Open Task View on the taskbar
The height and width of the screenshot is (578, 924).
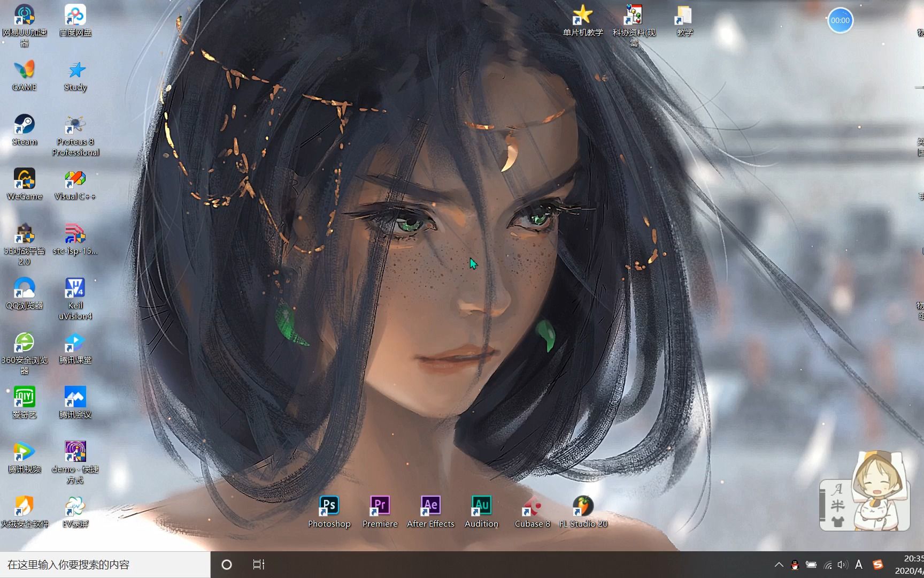click(x=259, y=565)
